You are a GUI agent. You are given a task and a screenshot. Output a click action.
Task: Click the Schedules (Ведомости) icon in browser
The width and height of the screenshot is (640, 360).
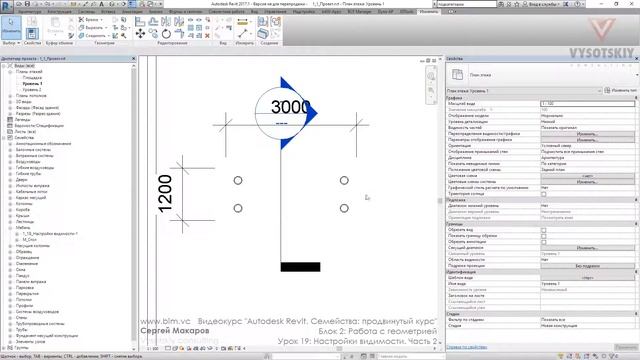(10, 126)
